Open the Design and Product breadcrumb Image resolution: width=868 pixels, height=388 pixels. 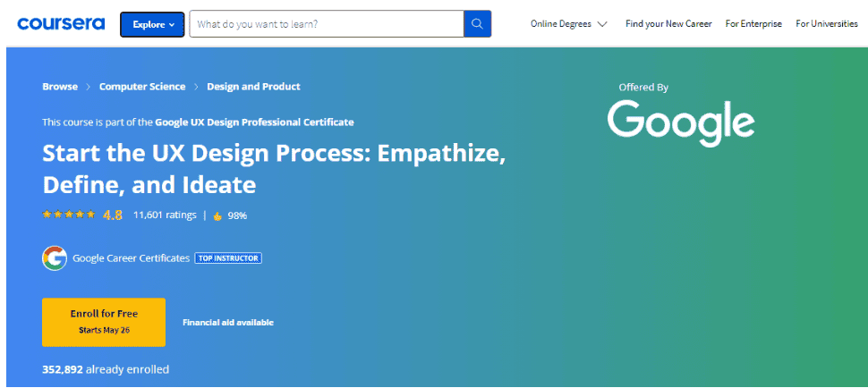coord(253,86)
